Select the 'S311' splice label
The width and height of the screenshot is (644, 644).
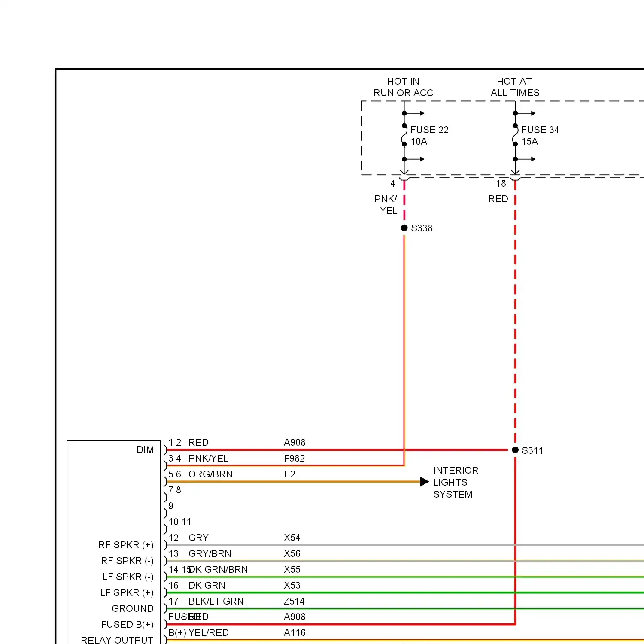coord(532,450)
